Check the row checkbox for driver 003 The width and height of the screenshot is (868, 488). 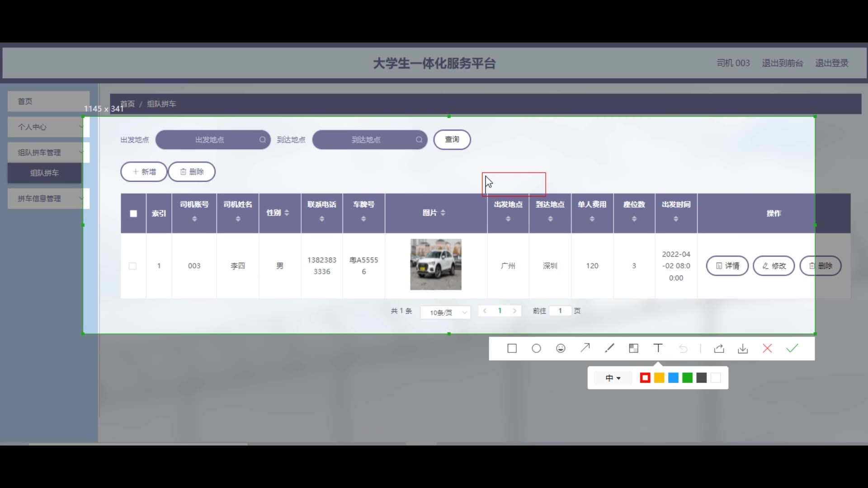(x=132, y=266)
